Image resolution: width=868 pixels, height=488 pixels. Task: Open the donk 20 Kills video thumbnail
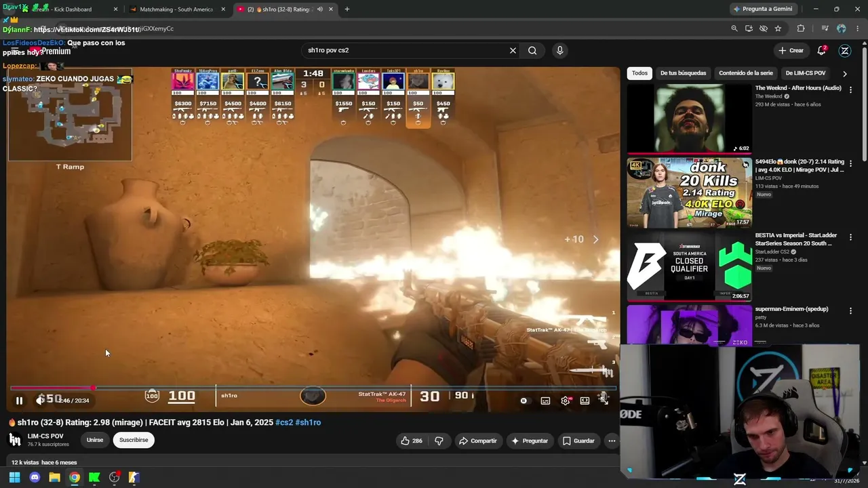(689, 193)
